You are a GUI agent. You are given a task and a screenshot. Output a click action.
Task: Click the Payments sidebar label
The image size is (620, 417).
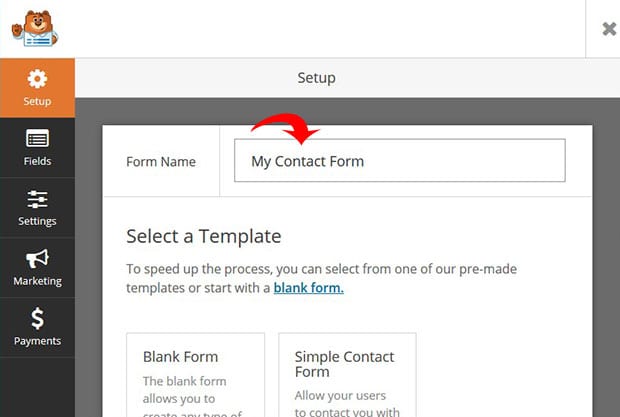[37, 341]
